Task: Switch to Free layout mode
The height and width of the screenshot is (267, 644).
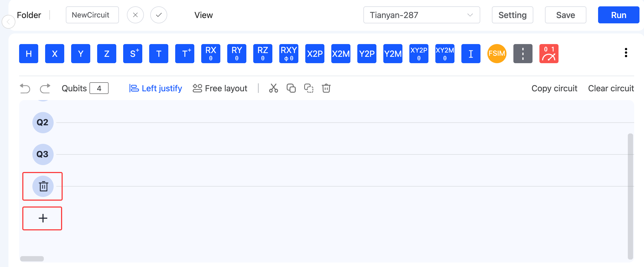Action: (x=220, y=88)
